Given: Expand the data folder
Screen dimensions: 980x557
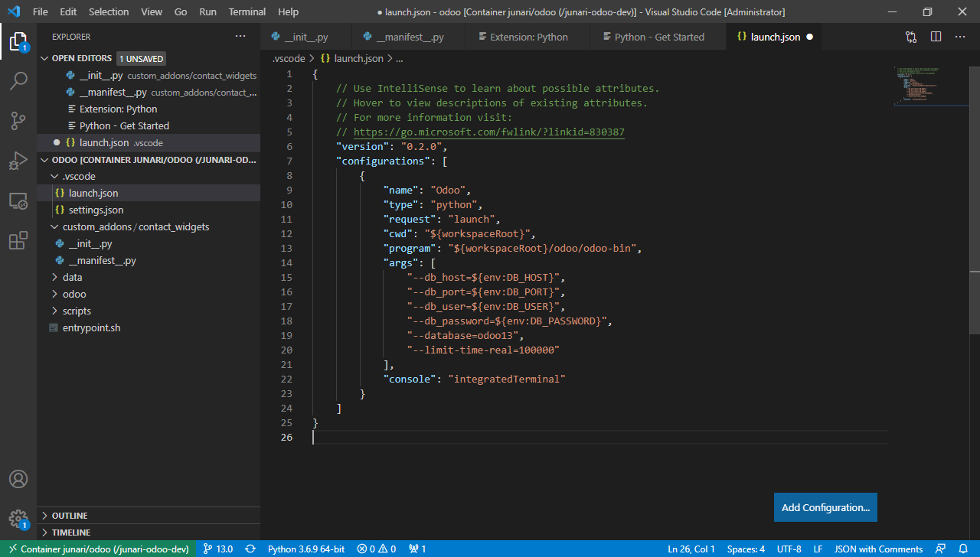Looking at the screenshot, I should pyautogui.click(x=72, y=277).
